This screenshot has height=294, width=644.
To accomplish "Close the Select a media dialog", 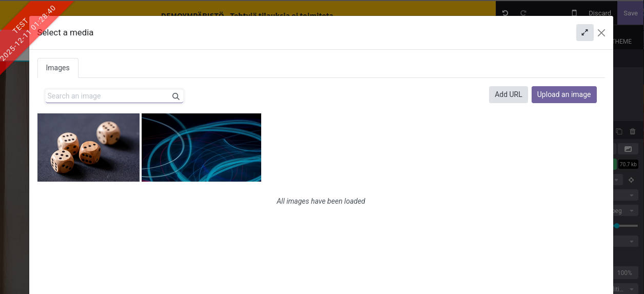I will 601,33.
